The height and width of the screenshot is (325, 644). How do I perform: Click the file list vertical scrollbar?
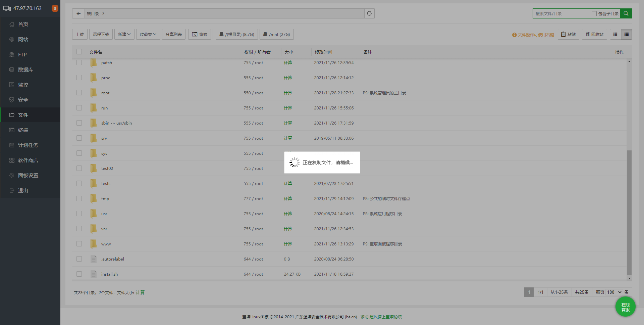click(629, 212)
